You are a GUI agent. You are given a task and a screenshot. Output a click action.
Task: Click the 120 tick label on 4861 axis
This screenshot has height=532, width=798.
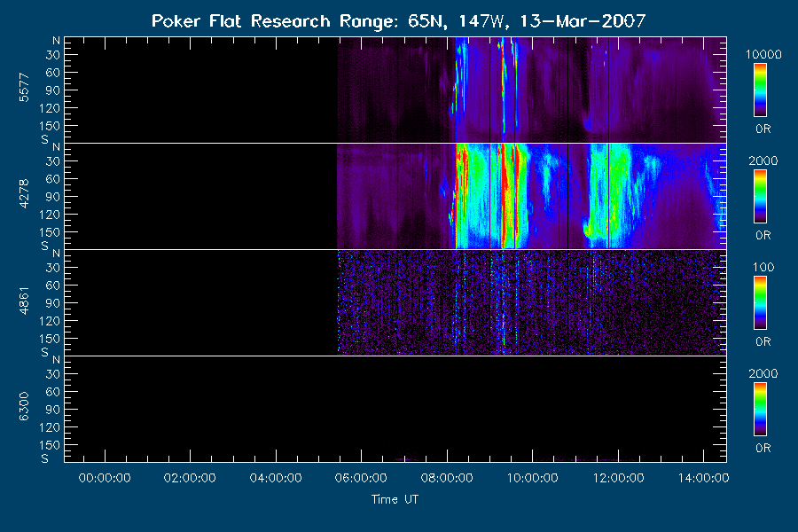coord(50,321)
